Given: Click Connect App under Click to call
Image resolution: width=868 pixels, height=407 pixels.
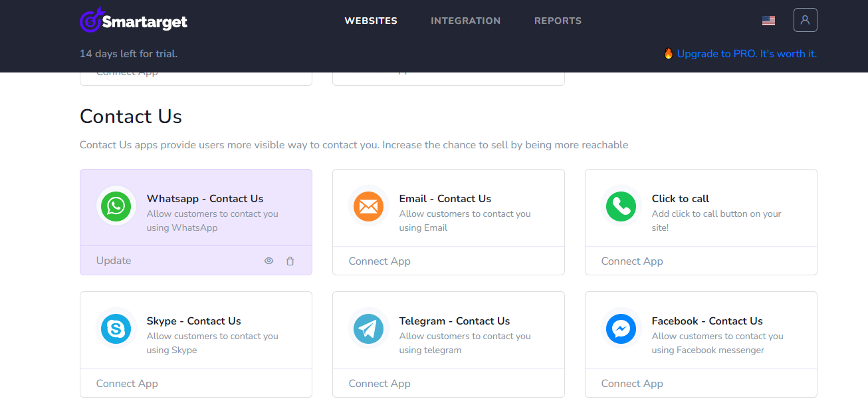Looking at the screenshot, I should [632, 261].
